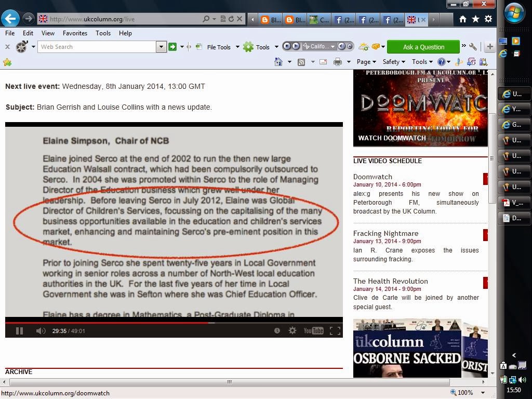The width and height of the screenshot is (532, 399).
Task: Click the browser Forward arrow button
Action: 29,19
